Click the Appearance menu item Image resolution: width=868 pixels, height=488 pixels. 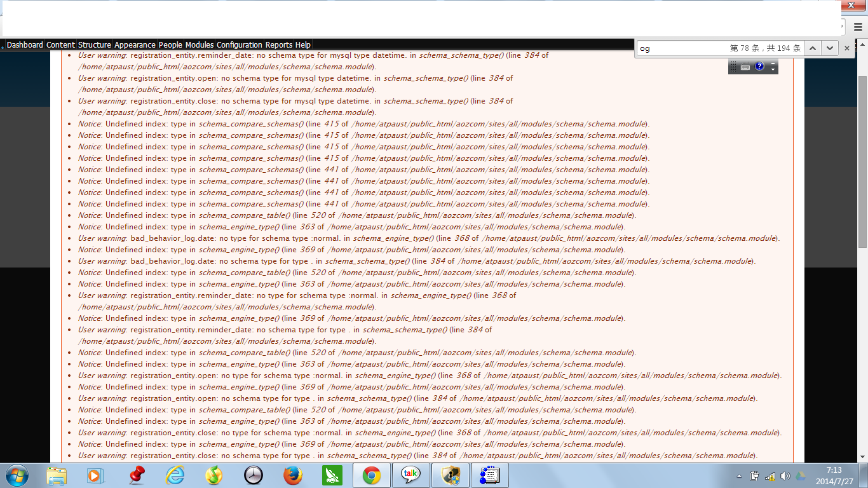[x=134, y=44]
